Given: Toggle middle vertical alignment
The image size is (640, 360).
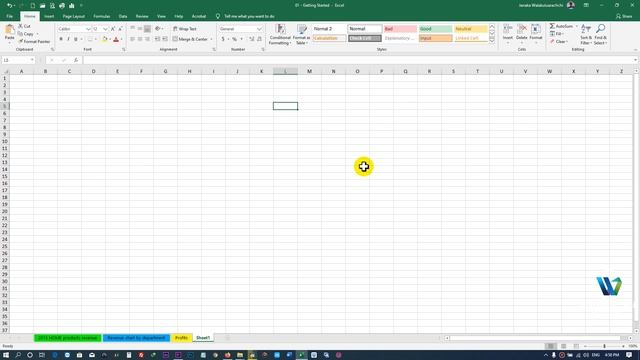Looking at the screenshot, I should point(140,29).
